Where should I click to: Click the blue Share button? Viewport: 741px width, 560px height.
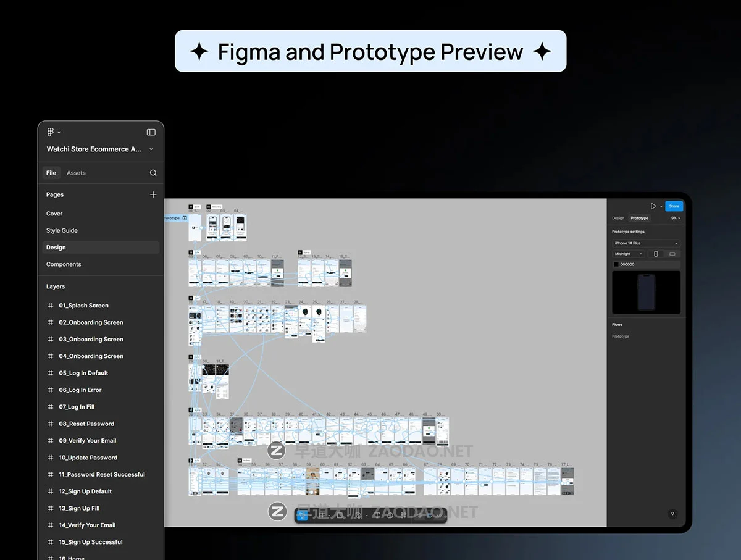pos(674,206)
